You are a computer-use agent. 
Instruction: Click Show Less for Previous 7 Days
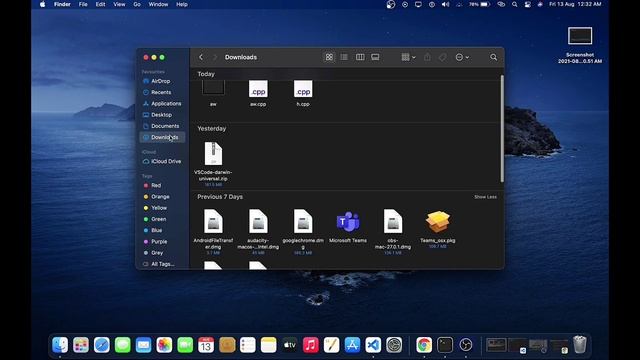[x=485, y=197]
